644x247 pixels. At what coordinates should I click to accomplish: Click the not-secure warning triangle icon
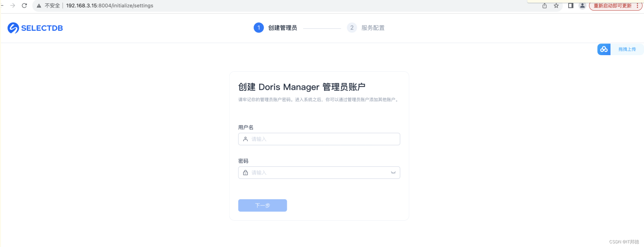tap(39, 6)
